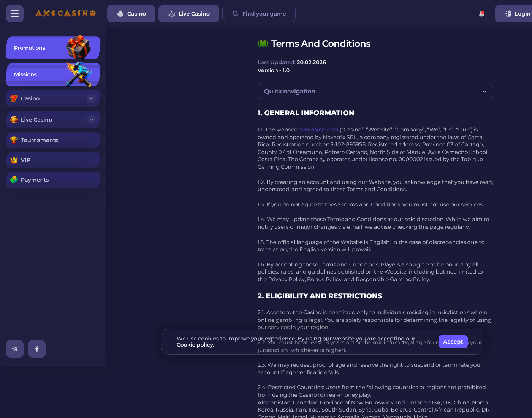Open the Live Casino top navigation tab
Screen dimensions: 532x418
(x=189, y=14)
